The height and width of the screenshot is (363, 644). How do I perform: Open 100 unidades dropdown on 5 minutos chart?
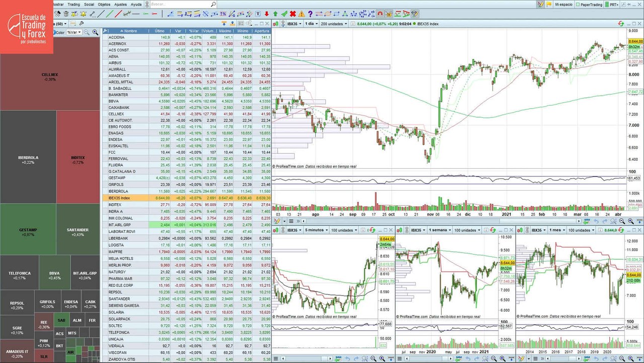[x=343, y=230]
